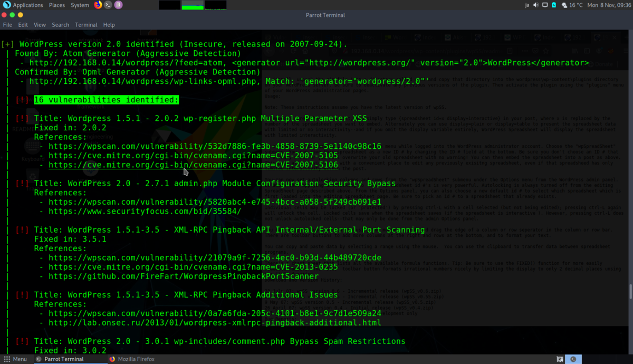633x364 pixels.
Task: Launch Firefox from the top panel
Action: (x=98, y=5)
